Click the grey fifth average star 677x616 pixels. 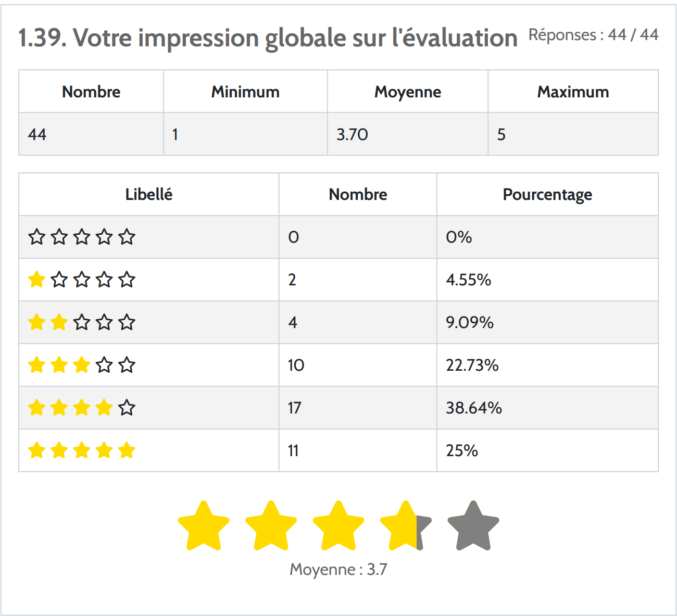pyautogui.click(x=473, y=526)
